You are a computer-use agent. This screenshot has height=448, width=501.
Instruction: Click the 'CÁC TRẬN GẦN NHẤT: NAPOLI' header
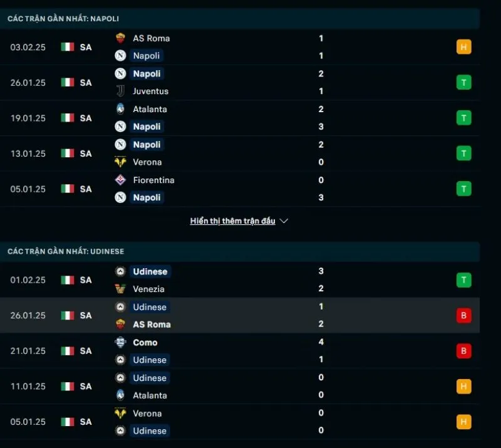pyautogui.click(x=63, y=19)
